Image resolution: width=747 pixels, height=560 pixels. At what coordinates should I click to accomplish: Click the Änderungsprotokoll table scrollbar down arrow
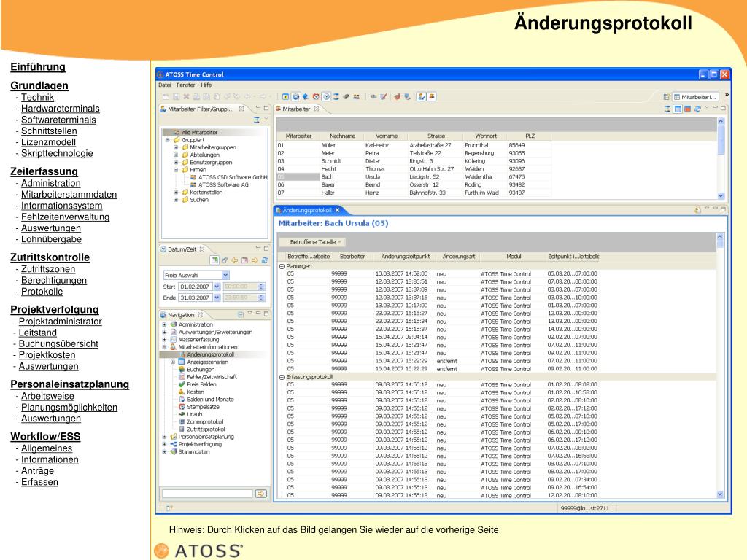[720, 494]
